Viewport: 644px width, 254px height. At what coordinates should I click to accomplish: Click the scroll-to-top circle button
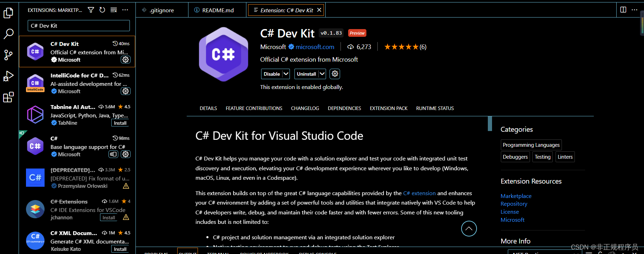click(x=469, y=229)
